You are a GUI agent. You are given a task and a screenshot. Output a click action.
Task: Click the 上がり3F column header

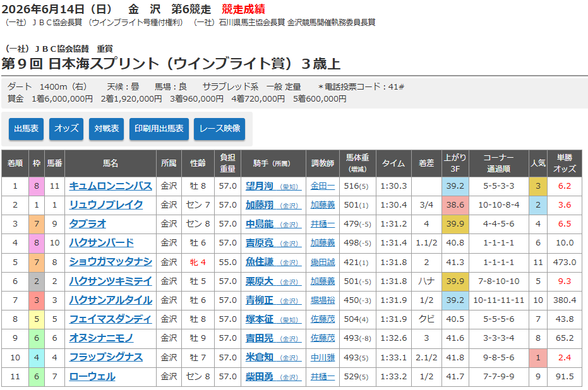[x=455, y=163]
